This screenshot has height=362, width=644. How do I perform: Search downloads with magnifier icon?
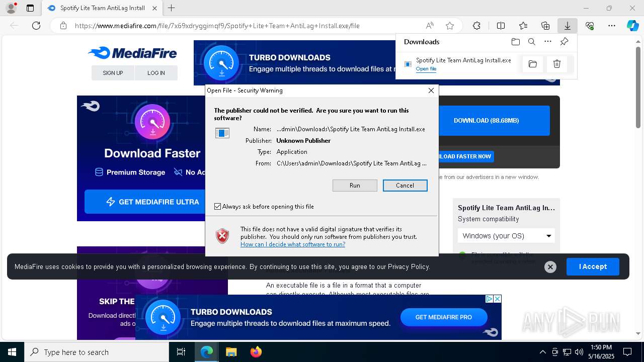[x=532, y=42]
